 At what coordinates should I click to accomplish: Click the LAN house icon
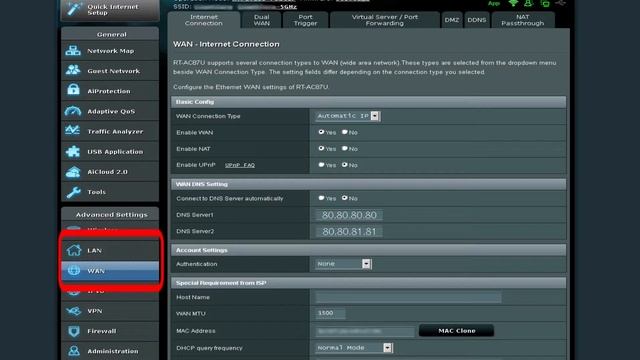(x=74, y=250)
